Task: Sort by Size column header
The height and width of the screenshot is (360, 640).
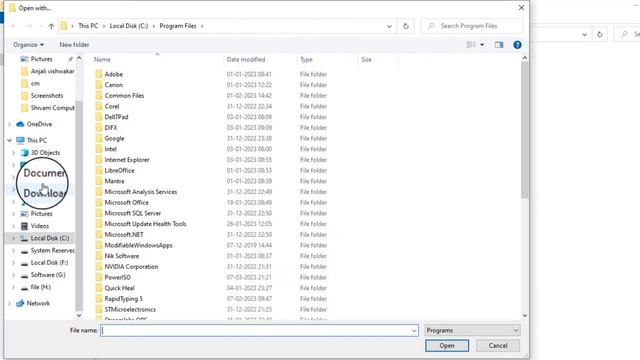Action: coord(366,60)
